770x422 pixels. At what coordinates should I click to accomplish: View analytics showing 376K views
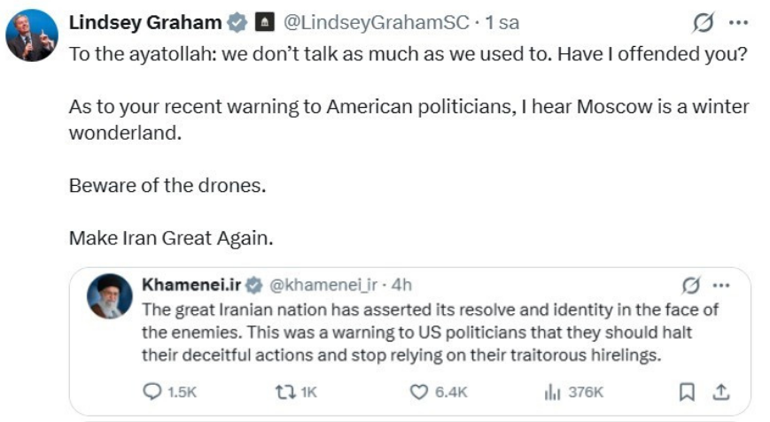click(x=573, y=392)
